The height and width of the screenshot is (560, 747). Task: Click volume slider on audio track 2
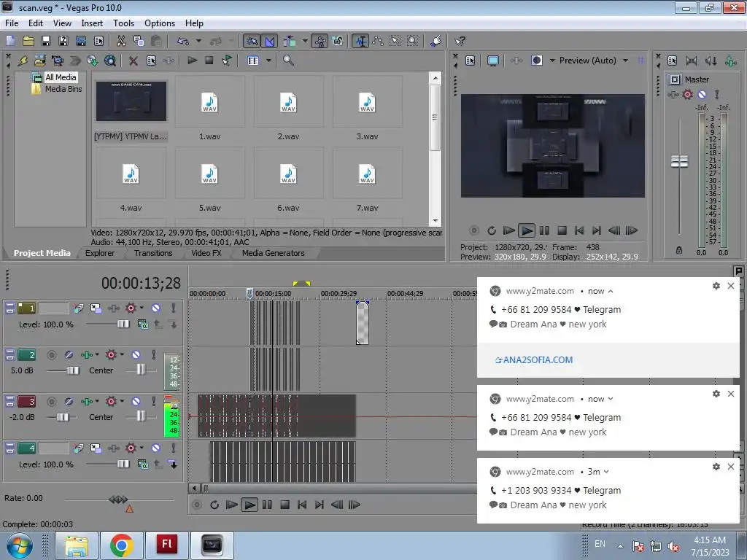click(x=73, y=370)
